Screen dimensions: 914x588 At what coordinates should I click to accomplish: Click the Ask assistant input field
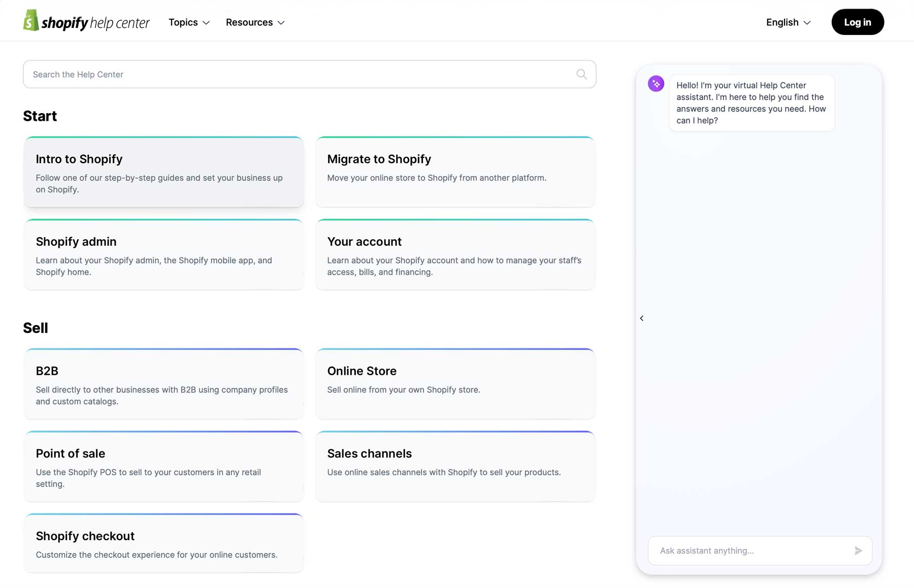[736, 550]
